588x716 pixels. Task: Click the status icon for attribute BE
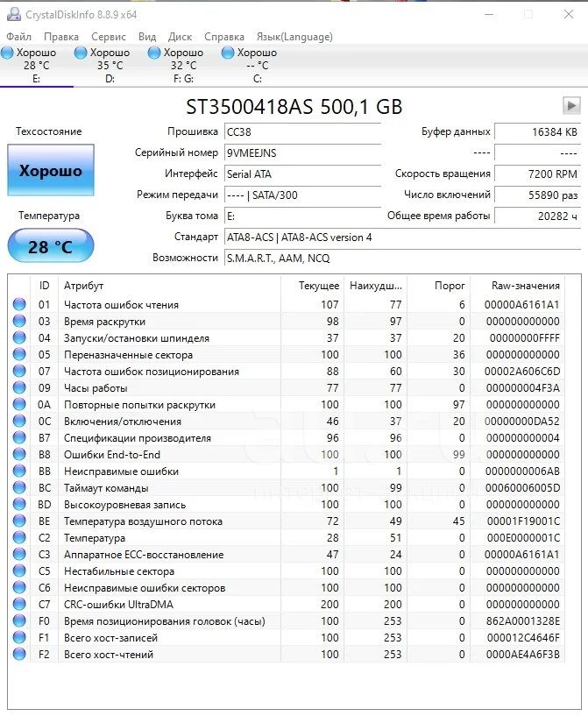point(19,521)
